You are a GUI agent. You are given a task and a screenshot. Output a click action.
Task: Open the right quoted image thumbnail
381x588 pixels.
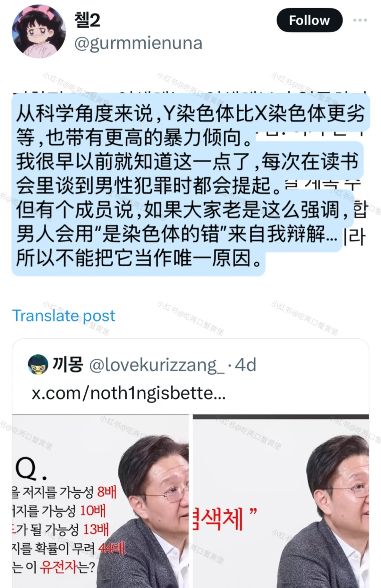(281, 501)
